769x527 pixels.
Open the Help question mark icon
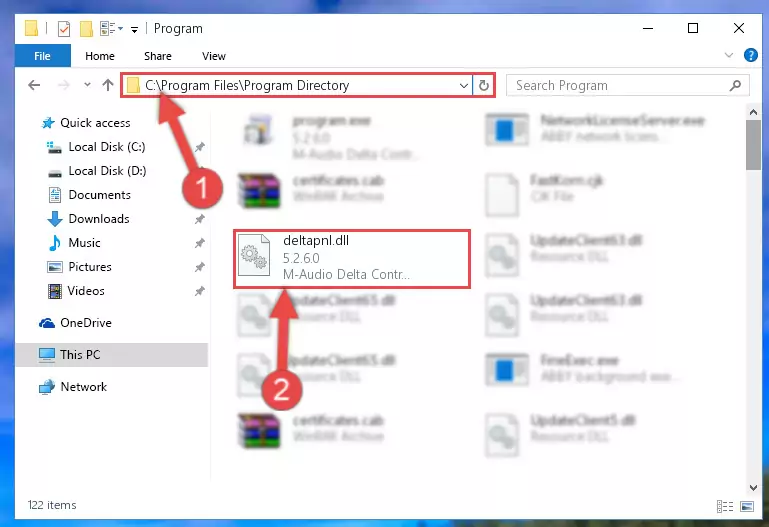tap(750, 55)
